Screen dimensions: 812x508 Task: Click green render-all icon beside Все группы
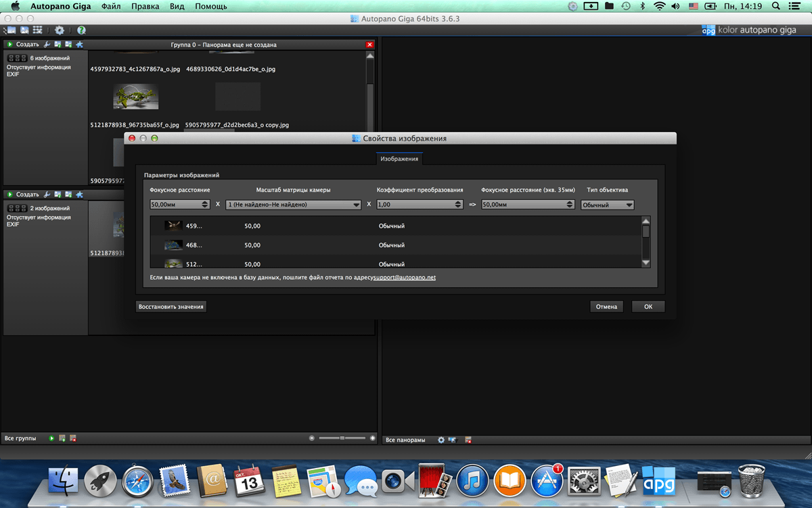52,439
